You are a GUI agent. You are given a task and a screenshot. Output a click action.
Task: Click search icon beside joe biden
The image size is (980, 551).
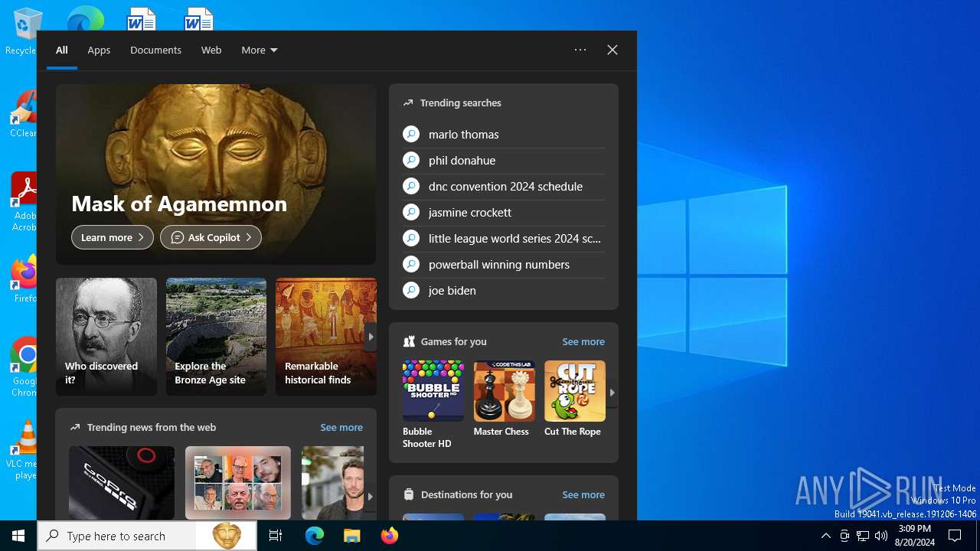tap(411, 291)
